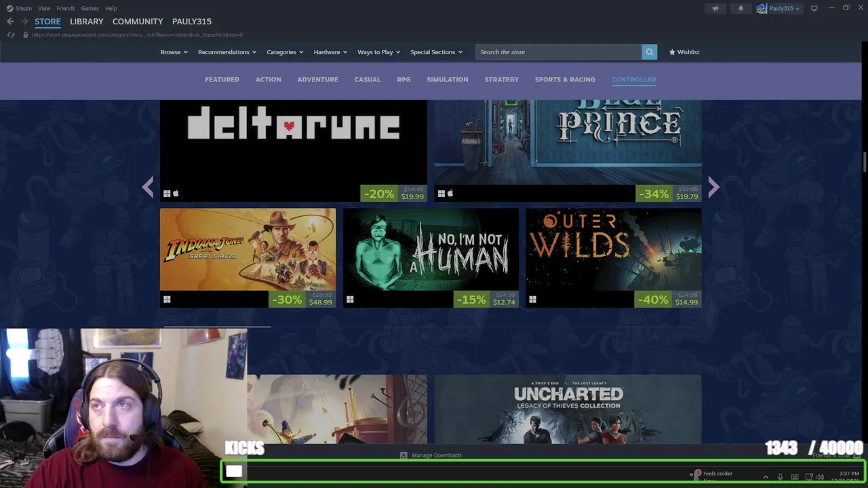This screenshot has width=868, height=488.
Task: Go to the LIBRARY tab
Action: [87, 22]
